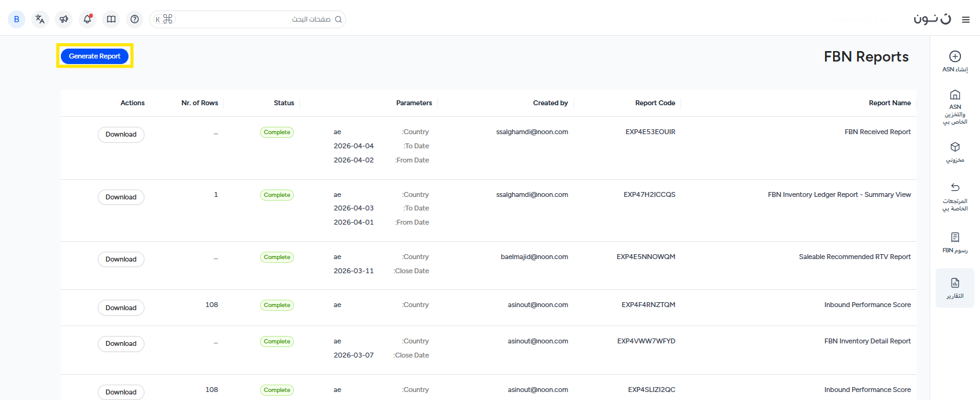The height and width of the screenshot is (400, 980).
Task: Download the Saleable Recommended RTV Report
Action: [x=121, y=259]
